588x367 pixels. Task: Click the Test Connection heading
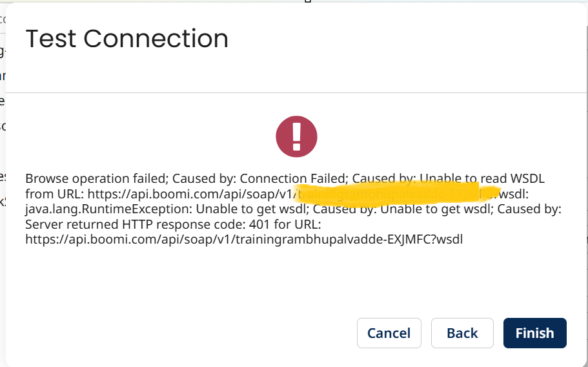click(x=127, y=39)
